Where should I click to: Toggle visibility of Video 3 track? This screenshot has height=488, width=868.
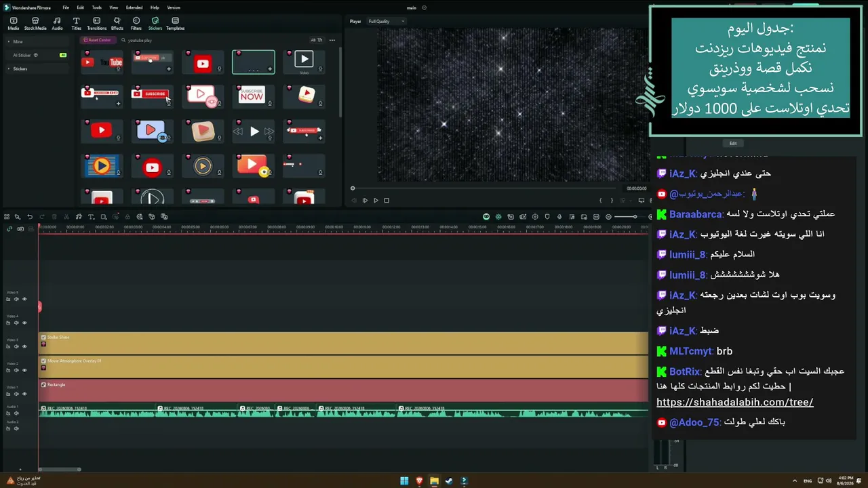(24, 346)
